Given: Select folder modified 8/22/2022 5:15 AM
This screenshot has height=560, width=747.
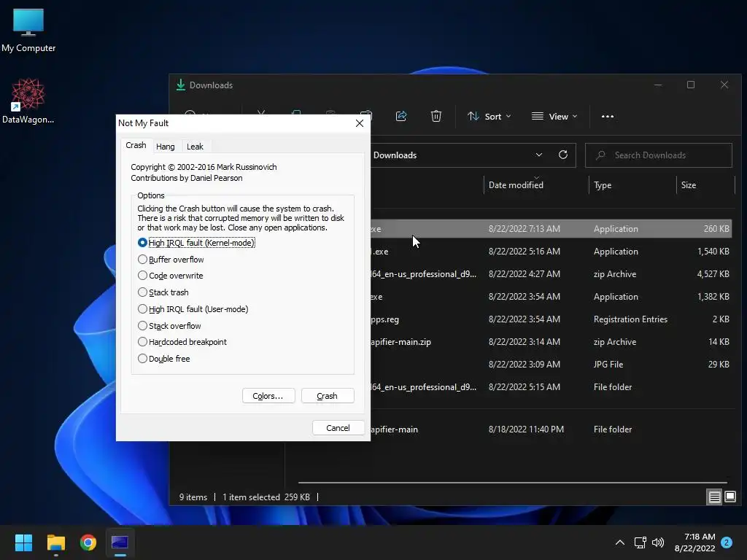Looking at the screenshot, I should point(551,387).
